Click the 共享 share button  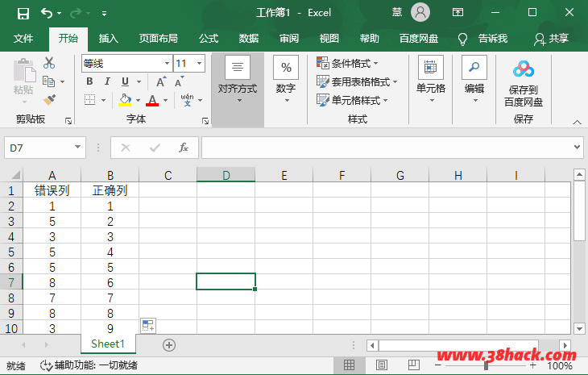pyautogui.click(x=552, y=38)
